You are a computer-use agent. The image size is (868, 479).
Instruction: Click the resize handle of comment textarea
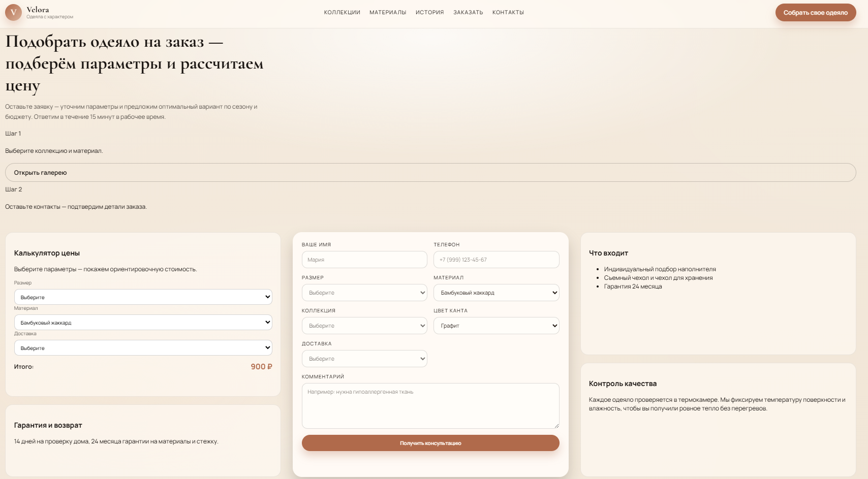point(556,426)
